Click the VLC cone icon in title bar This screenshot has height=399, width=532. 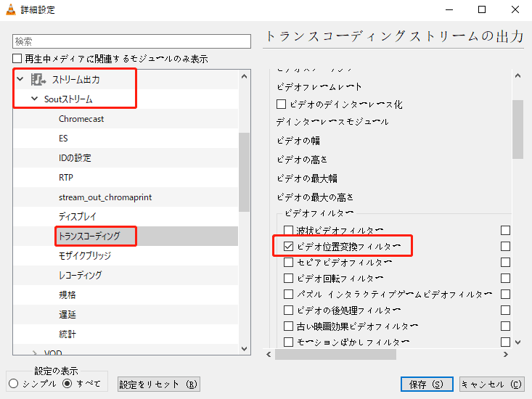(x=11, y=9)
